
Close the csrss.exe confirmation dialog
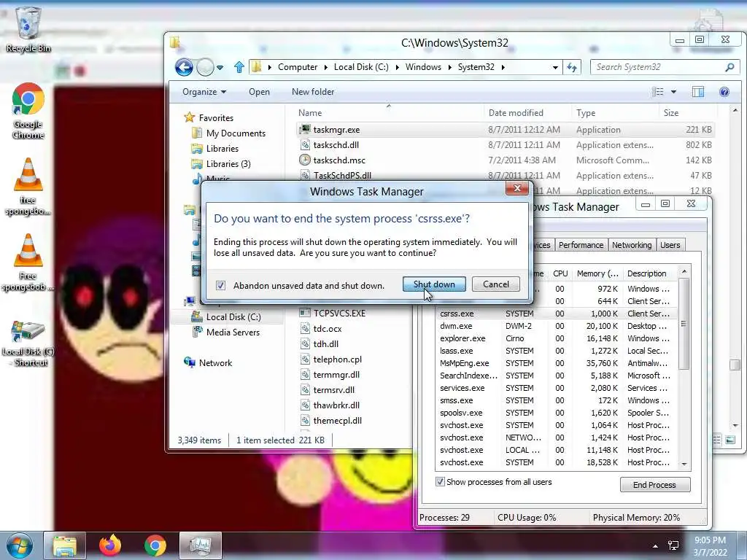click(517, 188)
